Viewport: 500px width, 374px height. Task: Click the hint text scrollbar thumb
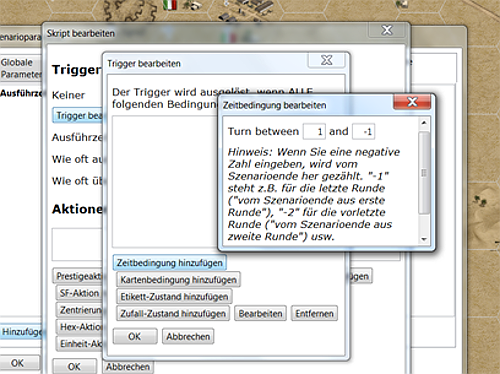tap(424, 173)
